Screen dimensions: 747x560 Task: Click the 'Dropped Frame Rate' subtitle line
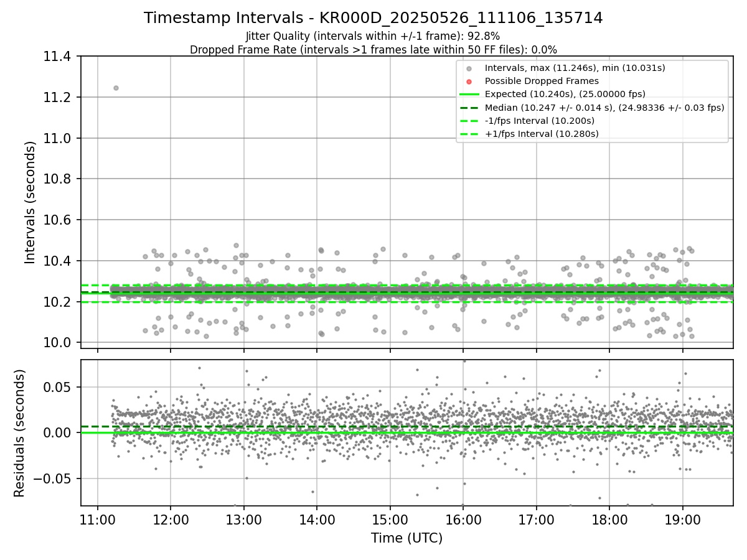click(374, 49)
